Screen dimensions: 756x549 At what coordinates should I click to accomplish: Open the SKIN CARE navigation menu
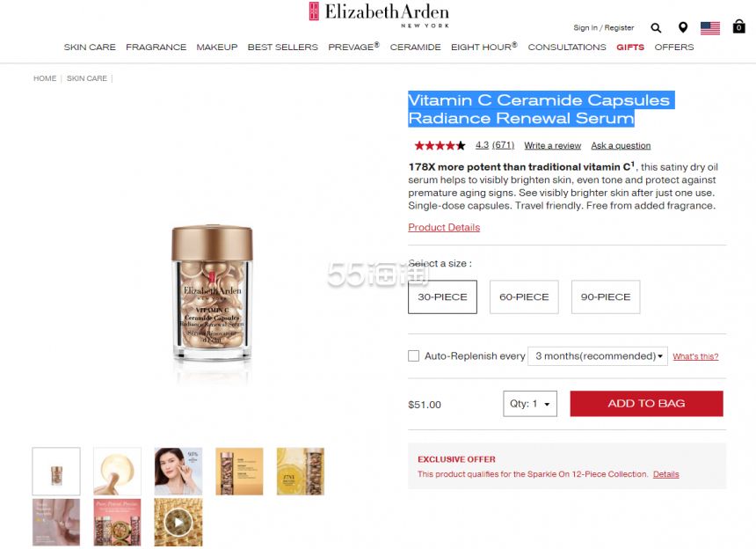pos(90,48)
